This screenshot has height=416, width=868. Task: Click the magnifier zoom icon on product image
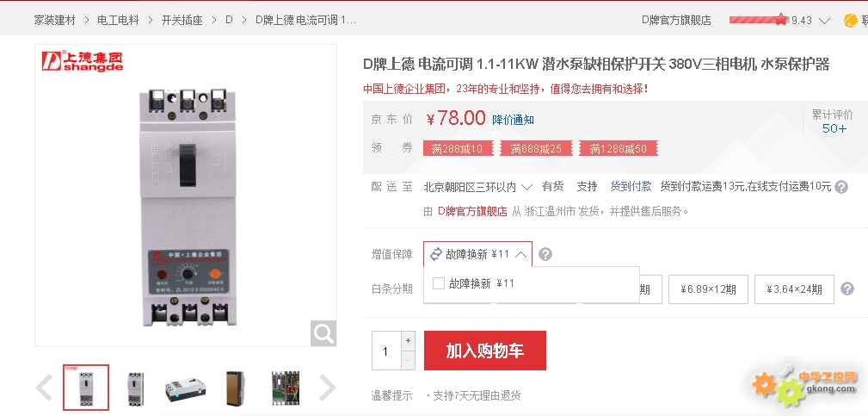pyautogui.click(x=323, y=333)
